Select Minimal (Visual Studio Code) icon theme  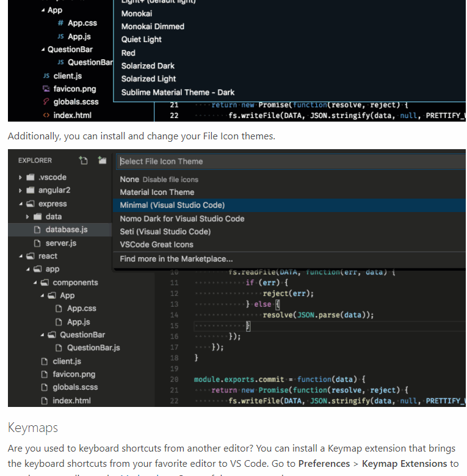click(289, 205)
